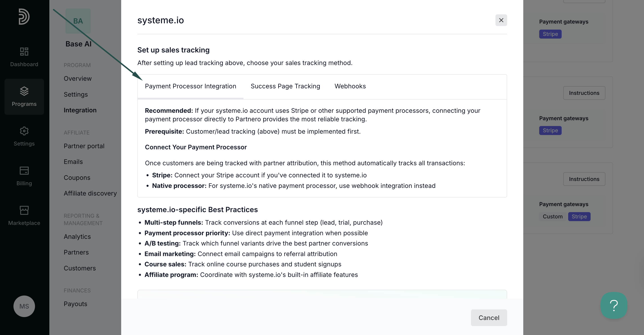Click the Instructions button above Custom gateway
Screen dimensions: 644x335
[584, 179]
